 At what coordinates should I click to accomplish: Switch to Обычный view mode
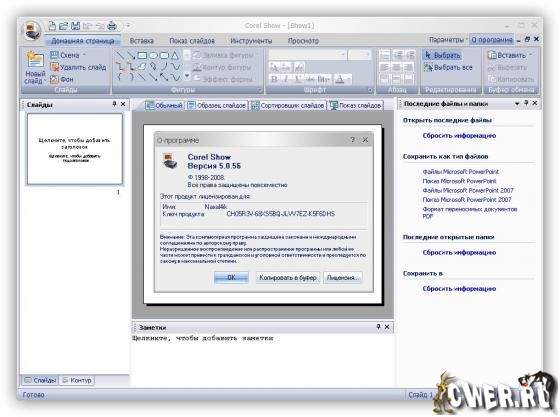[x=164, y=105]
